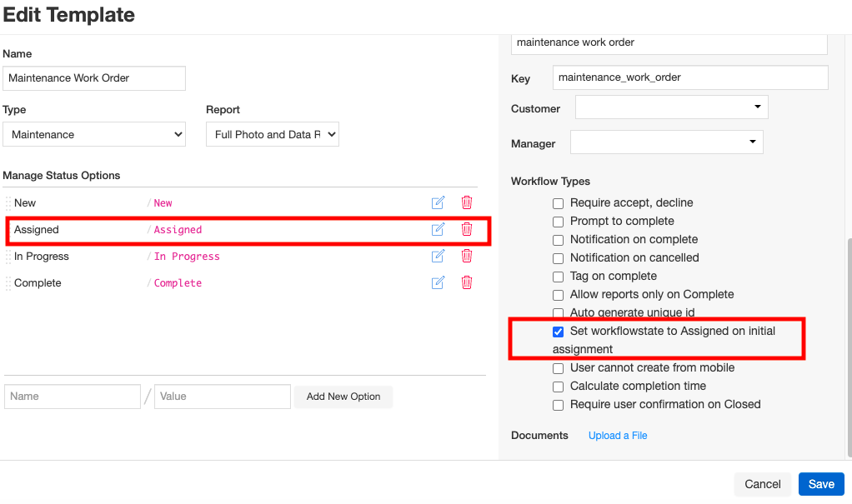Image resolution: width=852 pixels, height=504 pixels.
Task: Delete the New status option
Action: [467, 202]
